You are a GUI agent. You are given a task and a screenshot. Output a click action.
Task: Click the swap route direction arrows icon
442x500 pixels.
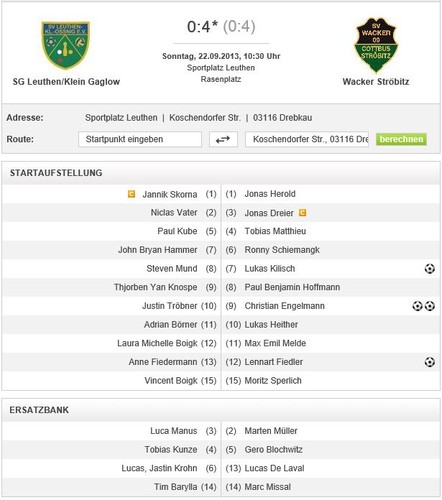(223, 139)
